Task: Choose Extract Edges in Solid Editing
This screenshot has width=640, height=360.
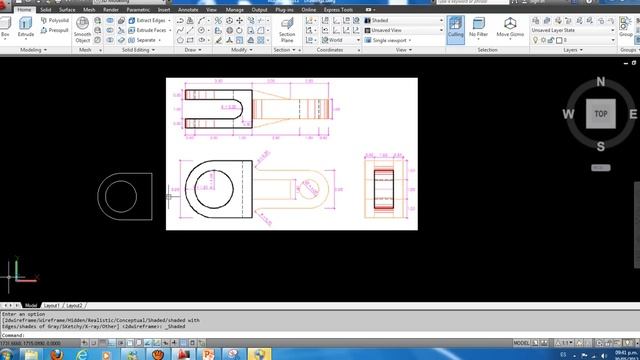Action: point(147,20)
